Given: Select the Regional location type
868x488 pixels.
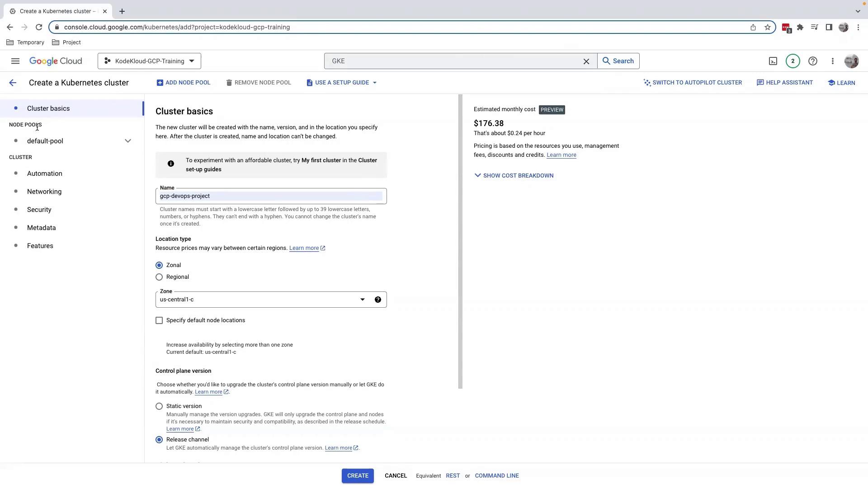Looking at the screenshot, I should tap(159, 277).
